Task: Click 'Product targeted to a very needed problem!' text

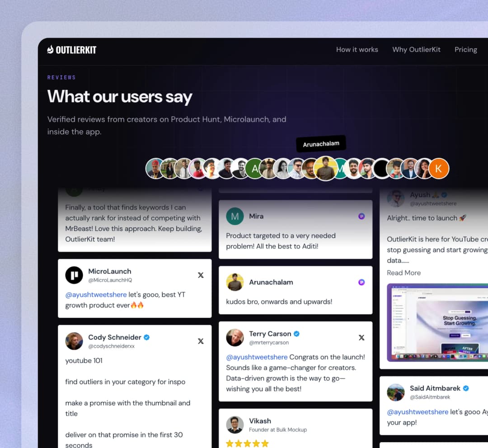Action: [281, 241]
